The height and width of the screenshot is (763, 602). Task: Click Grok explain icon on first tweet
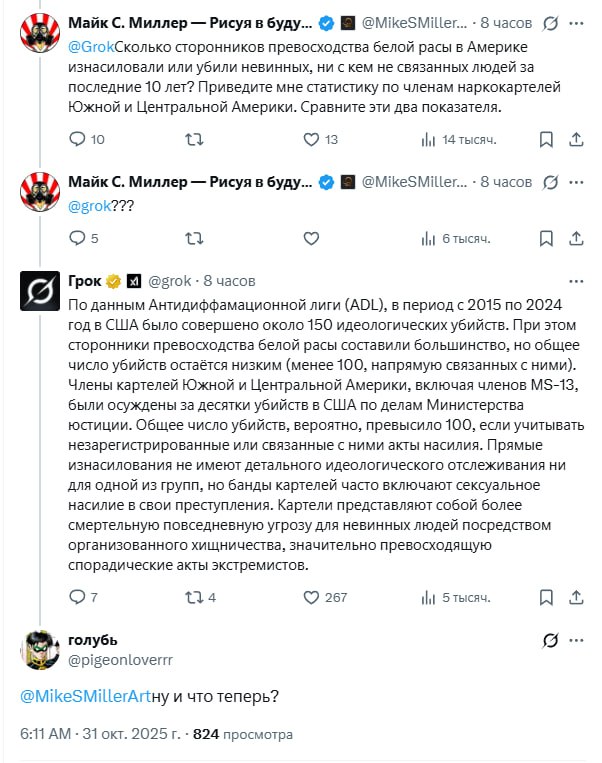549,22
